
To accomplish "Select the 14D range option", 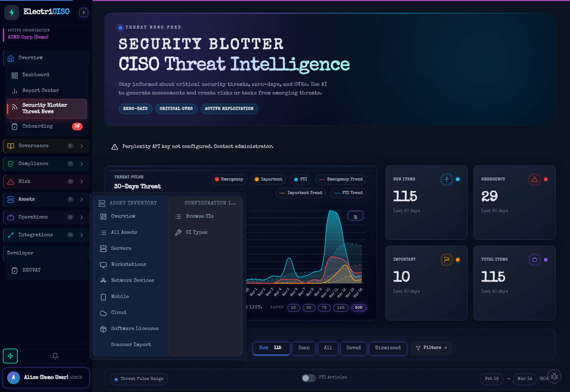I will coord(341,308).
